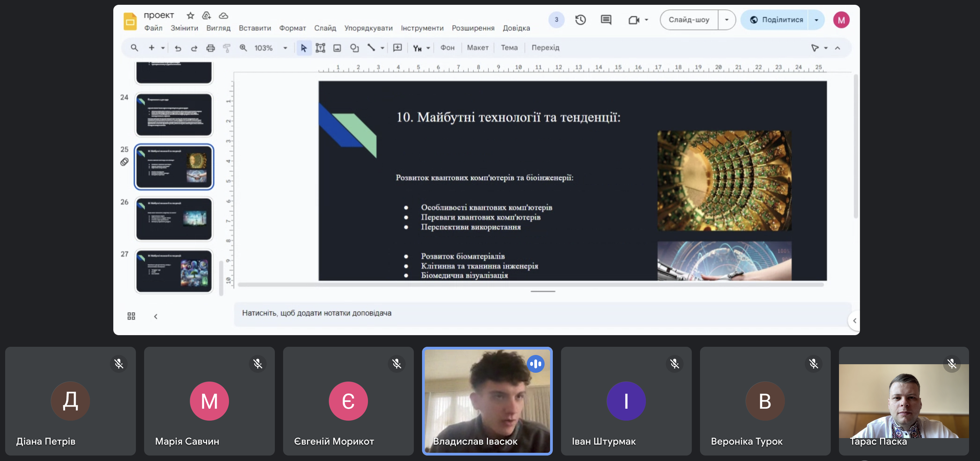Open the comments panel icon
980x461 pixels.
[606, 20]
